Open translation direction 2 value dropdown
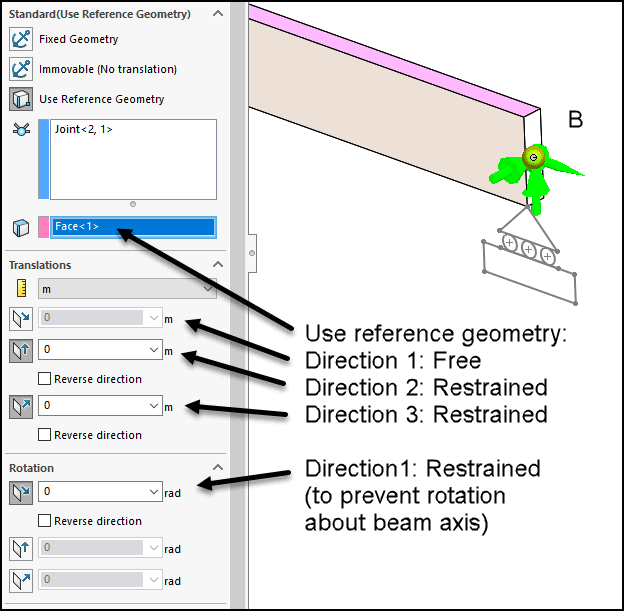624x611 pixels. tap(154, 349)
